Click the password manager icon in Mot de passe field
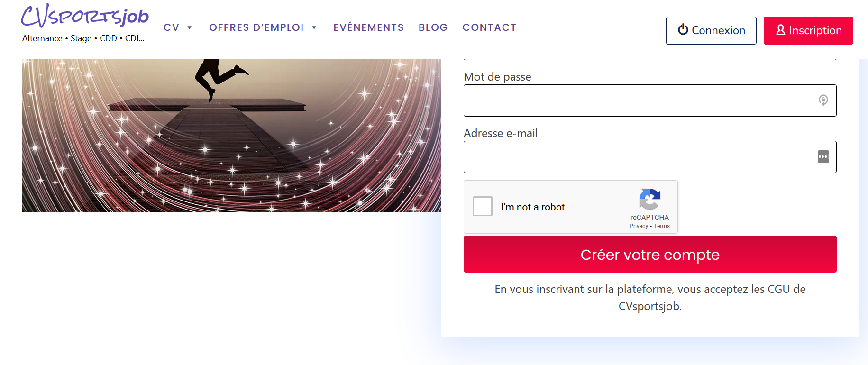 pos(823,100)
